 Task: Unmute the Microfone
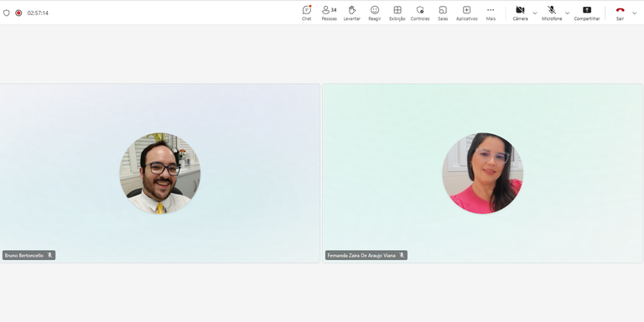pos(552,13)
